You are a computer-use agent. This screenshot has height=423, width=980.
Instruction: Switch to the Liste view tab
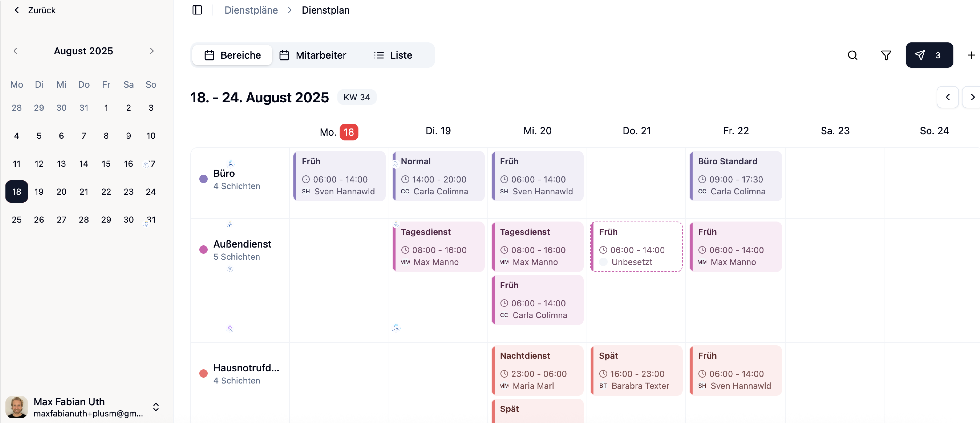pyautogui.click(x=393, y=55)
